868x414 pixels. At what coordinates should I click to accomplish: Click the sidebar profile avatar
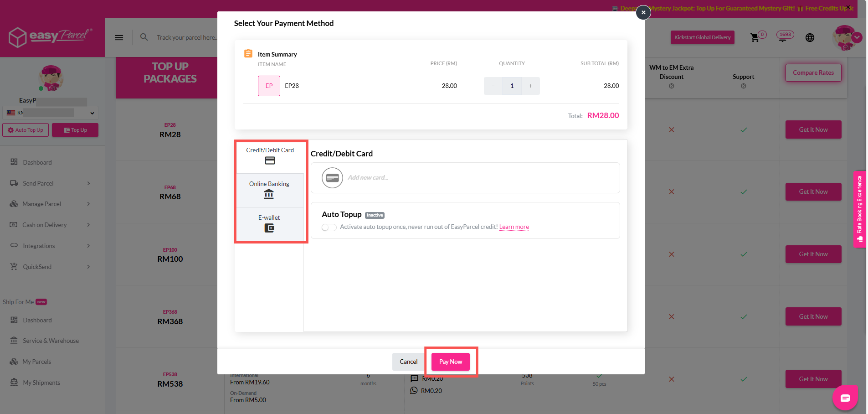pyautogui.click(x=51, y=78)
